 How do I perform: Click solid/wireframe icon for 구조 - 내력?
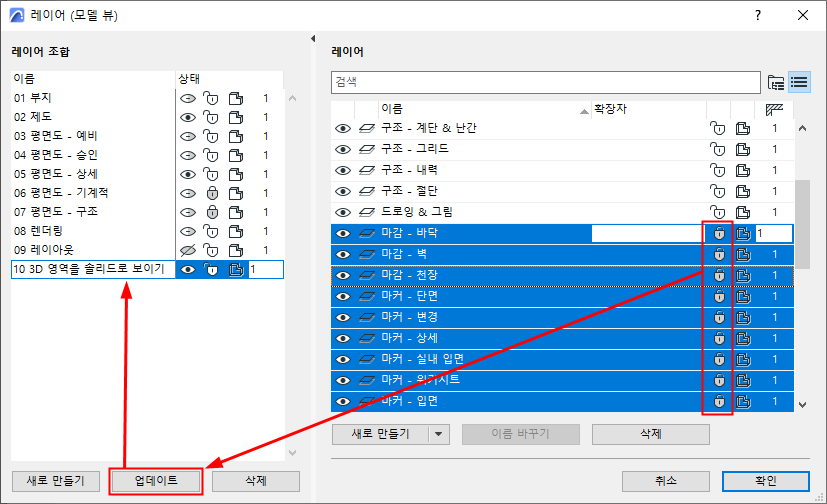pyautogui.click(x=743, y=171)
